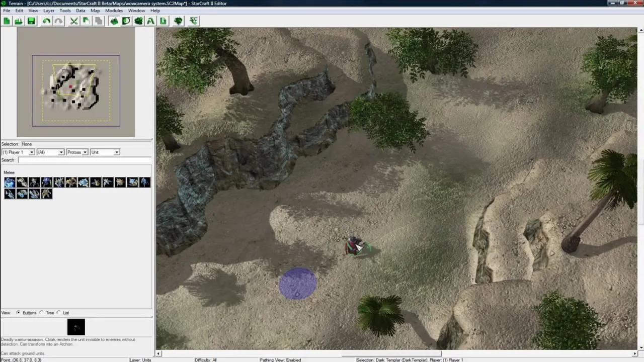Click the Open map toolbar icon
The height and width of the screenshot is (362, 644).
coord(19,21)
